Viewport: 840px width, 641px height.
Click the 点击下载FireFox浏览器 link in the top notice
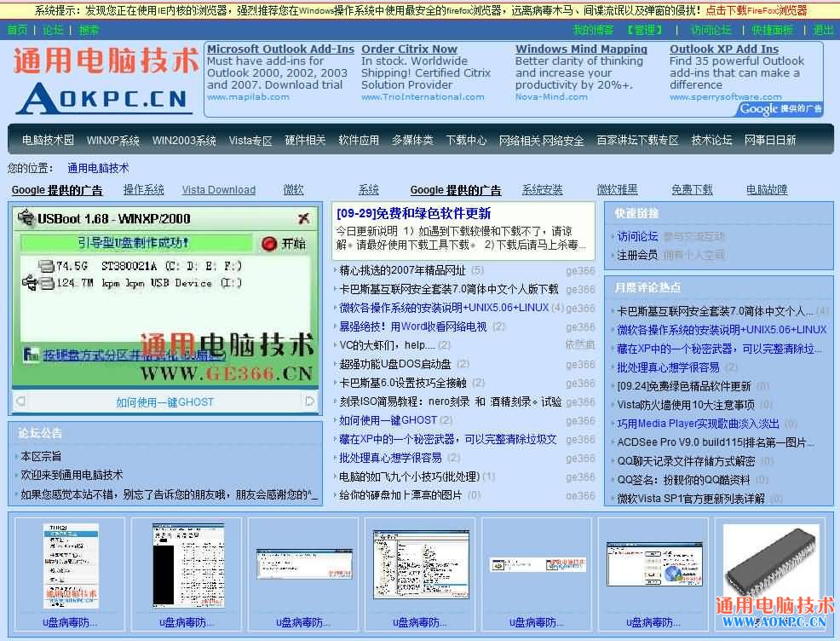(756, 11)
